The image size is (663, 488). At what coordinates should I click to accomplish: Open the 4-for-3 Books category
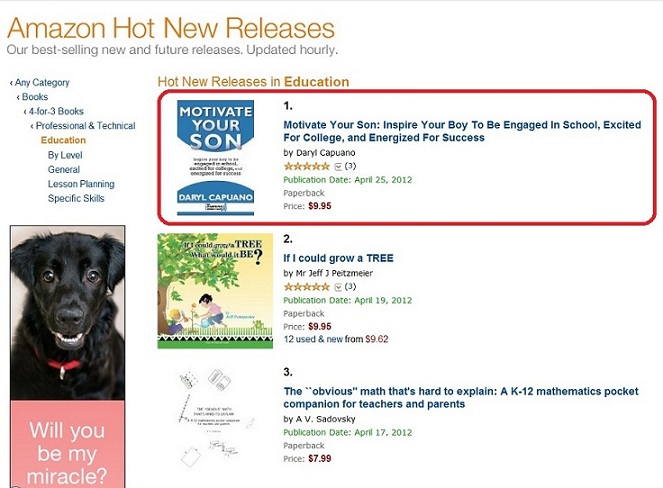(x=55, y=111)
